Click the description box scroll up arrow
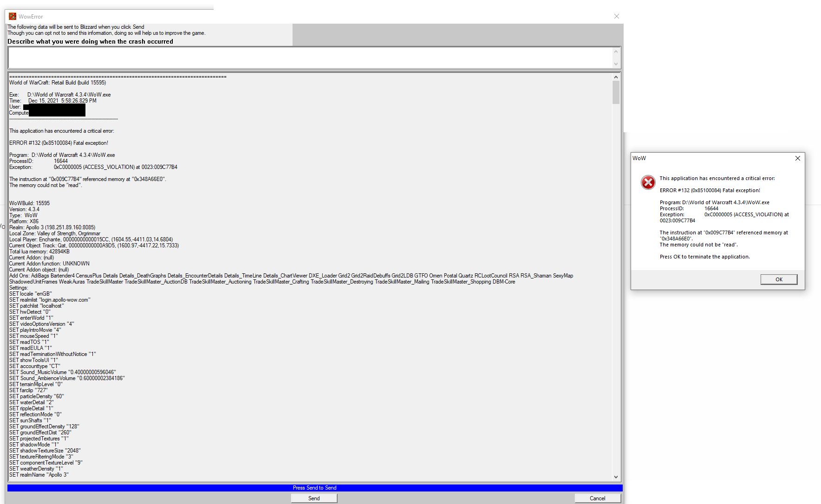Image resolution: width=821 pixels, height=504 pixels. click(616, 52)
